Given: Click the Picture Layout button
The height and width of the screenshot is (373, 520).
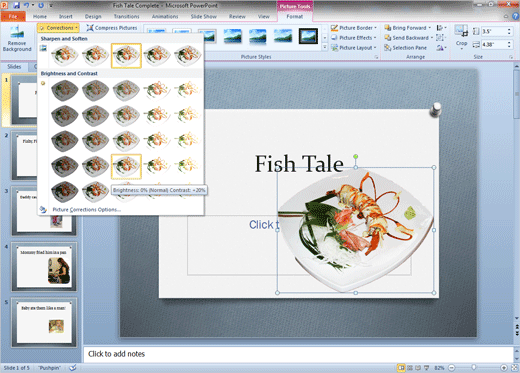Looking at the screenshot, I should point(354,48).
